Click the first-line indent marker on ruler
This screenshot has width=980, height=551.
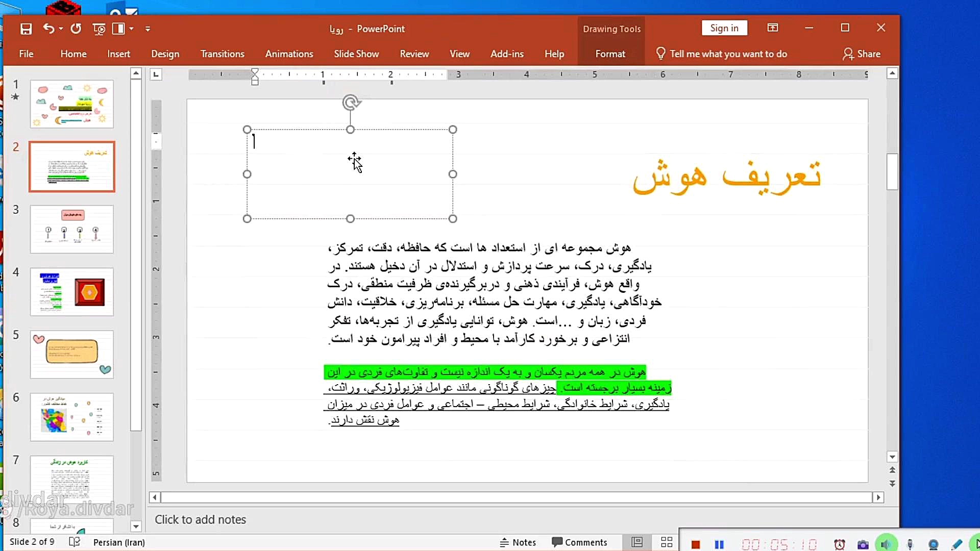point(255,72)
